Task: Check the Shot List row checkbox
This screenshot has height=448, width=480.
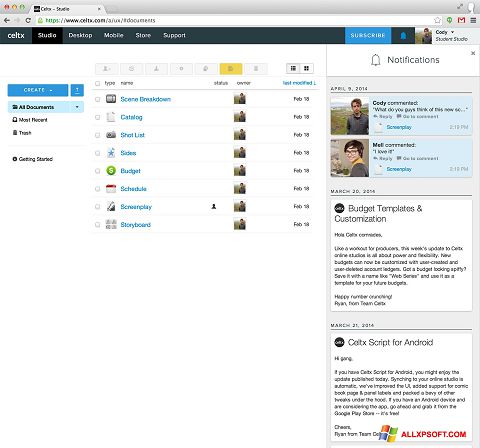Action: [x=97, y=135]
